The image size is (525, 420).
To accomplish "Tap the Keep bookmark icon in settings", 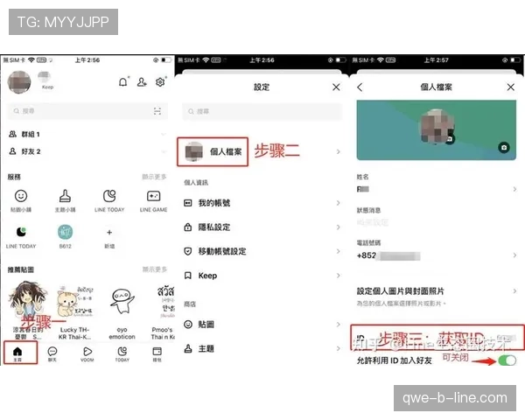I will [188, 276].
